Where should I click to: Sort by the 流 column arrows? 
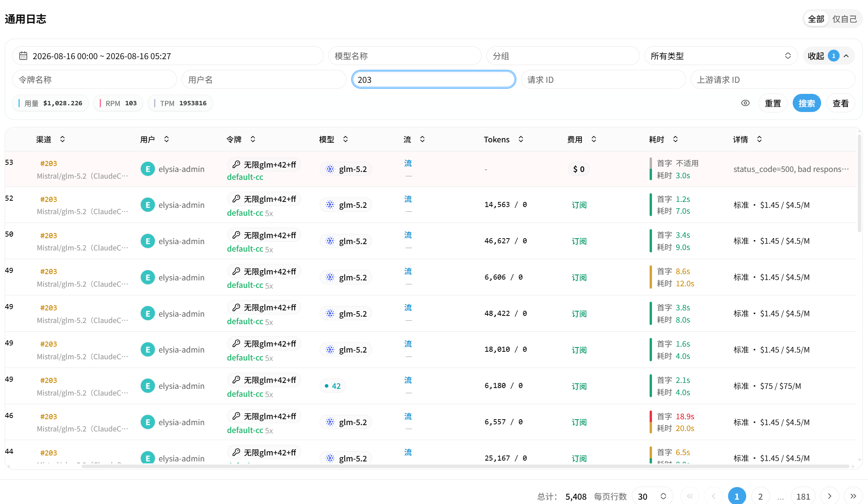click(x=422, y=139)
